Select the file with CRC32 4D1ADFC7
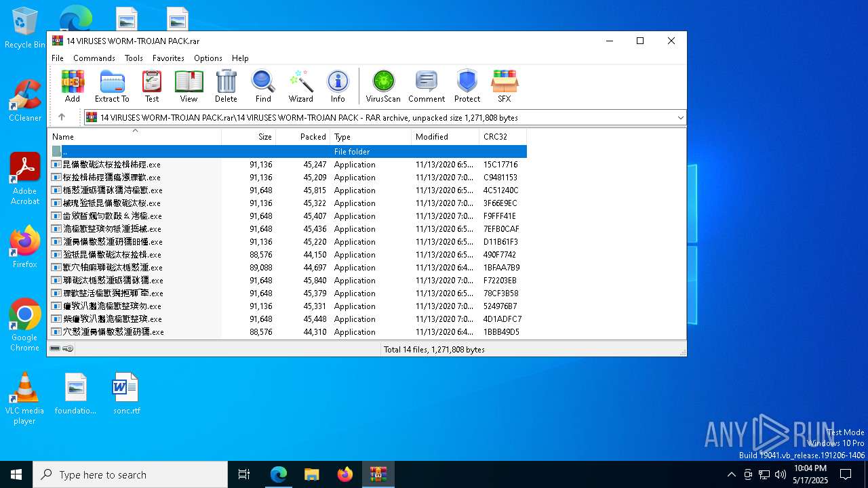The height and width of the screenshot is (488, 868). pos(288,319)
